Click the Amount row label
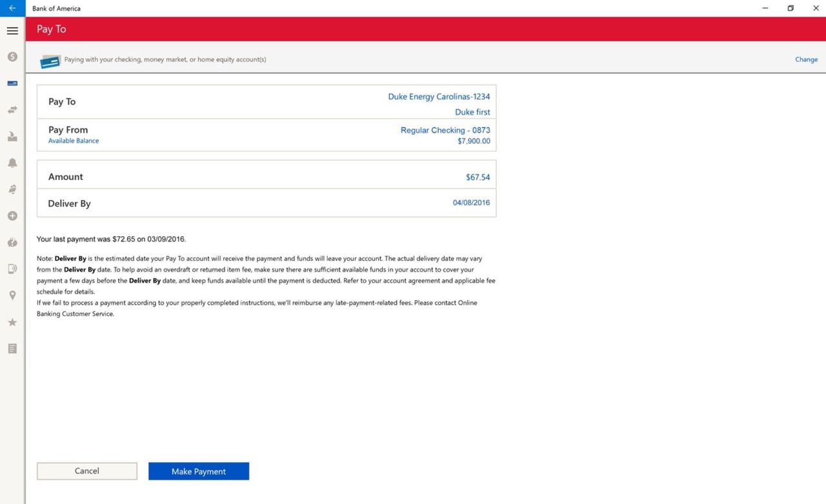 coord(66,177)
